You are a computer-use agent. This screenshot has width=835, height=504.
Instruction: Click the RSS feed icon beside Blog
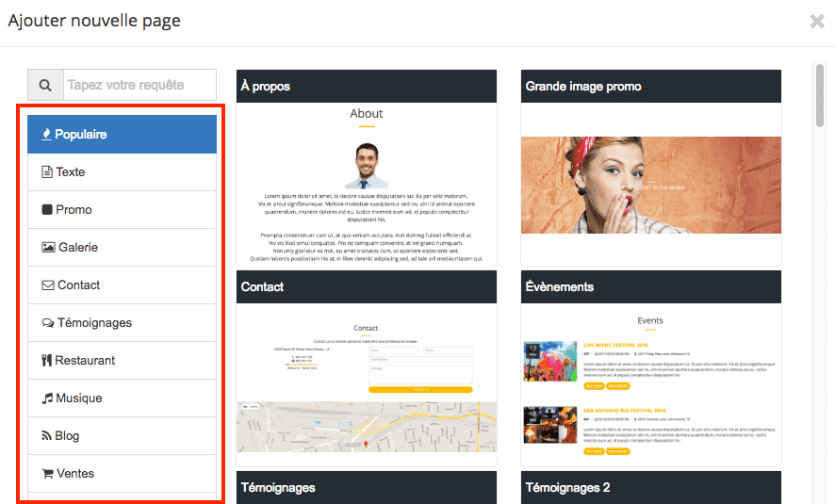(x=47, y=436)
